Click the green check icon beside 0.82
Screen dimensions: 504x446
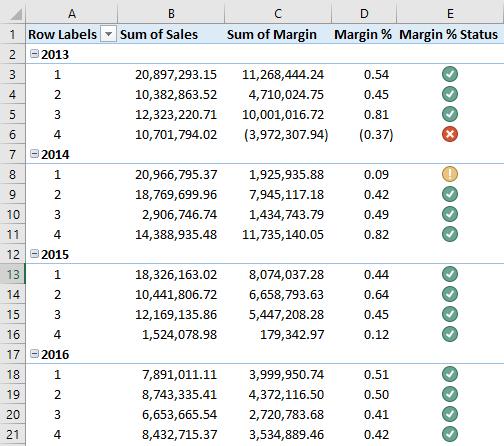tap(450, 234)
